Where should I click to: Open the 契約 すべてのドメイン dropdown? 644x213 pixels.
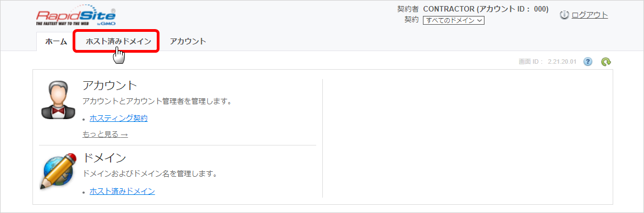tap(454, 20)
